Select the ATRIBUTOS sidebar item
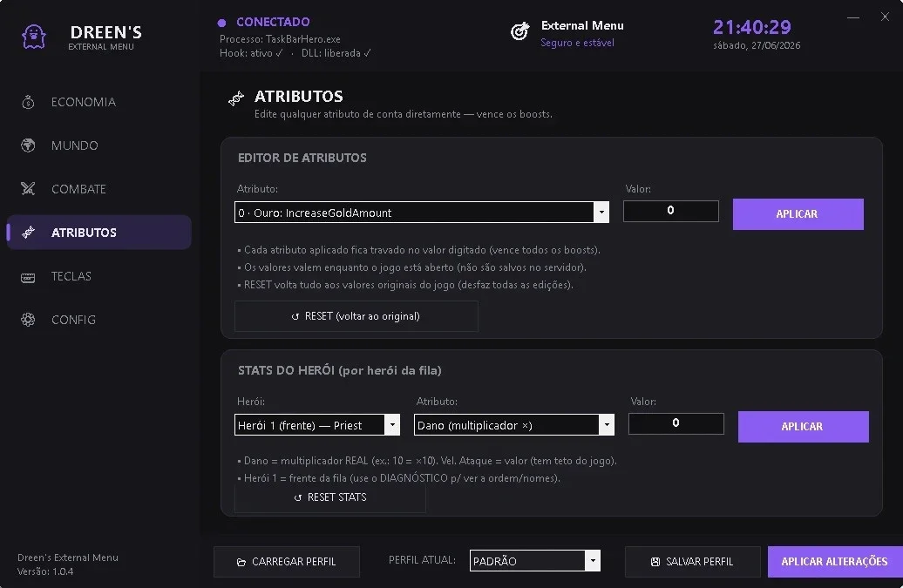This screenshot has height=588, width=903. [x=99, y=233]
